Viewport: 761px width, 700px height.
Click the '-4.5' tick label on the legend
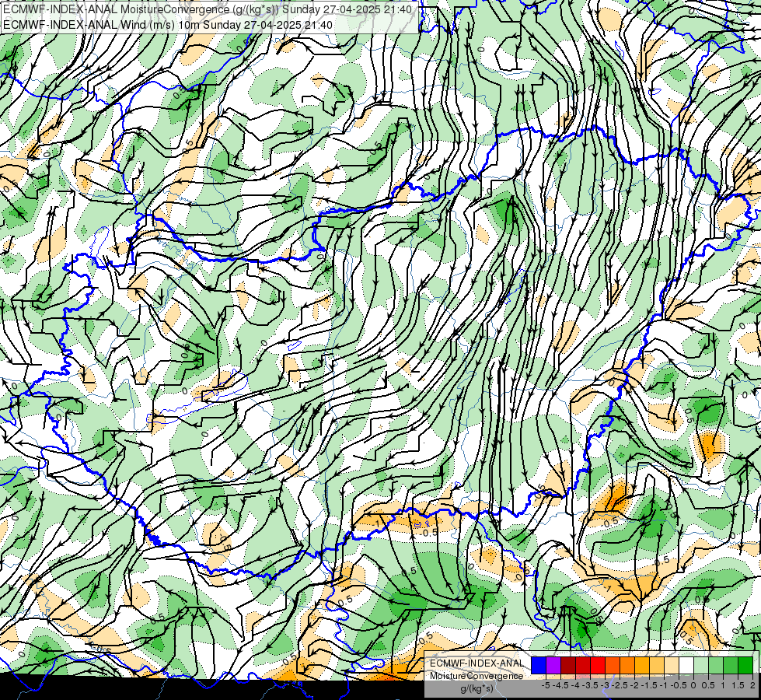(x=562, y=685)
